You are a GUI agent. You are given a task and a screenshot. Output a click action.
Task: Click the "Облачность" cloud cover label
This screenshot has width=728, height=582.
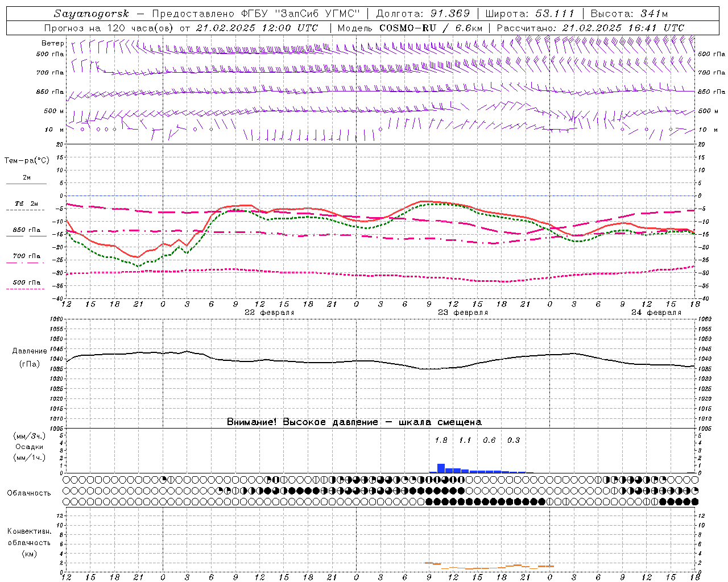[x=29, y=493]
